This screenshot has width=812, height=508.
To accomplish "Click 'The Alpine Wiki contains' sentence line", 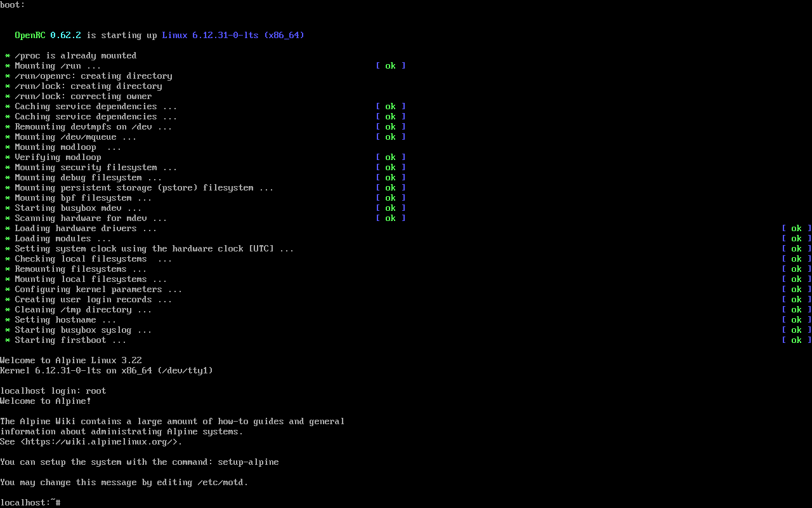I will click(x=173, y=422).
